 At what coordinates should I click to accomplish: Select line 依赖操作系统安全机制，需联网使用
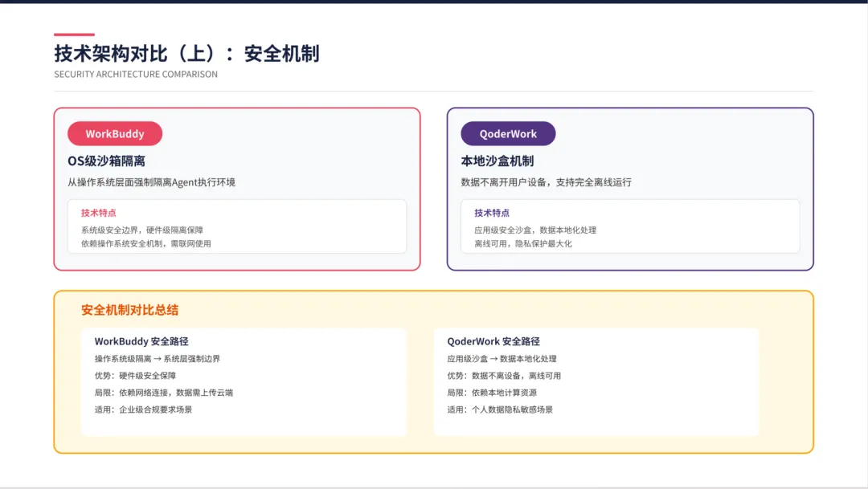pyautogui.click(x=146, y=243)
